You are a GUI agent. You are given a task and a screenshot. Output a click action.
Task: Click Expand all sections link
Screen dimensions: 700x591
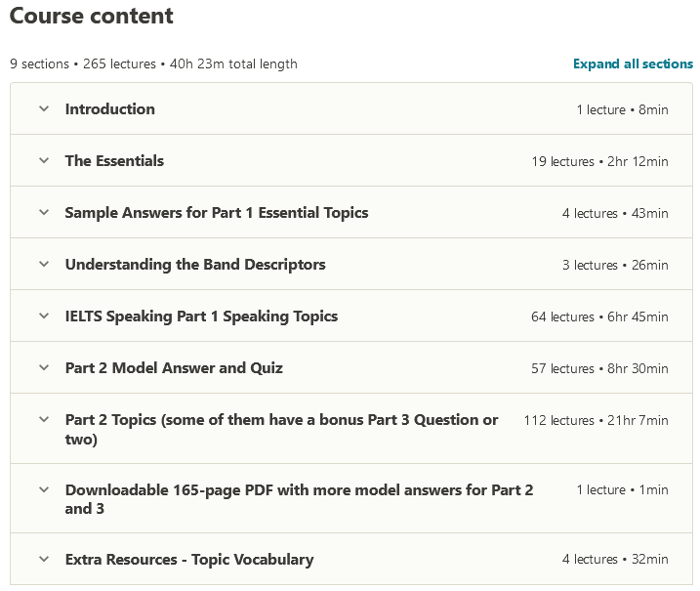[633, 64]
